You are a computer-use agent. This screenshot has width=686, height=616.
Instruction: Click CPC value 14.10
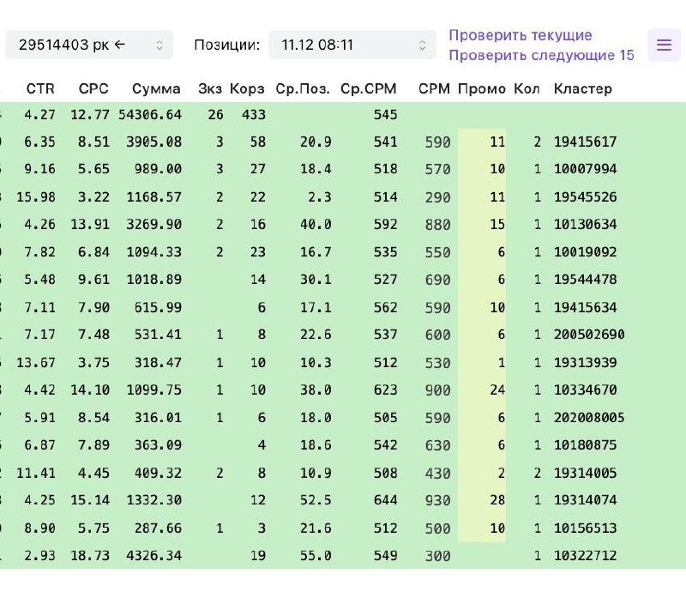90,390
